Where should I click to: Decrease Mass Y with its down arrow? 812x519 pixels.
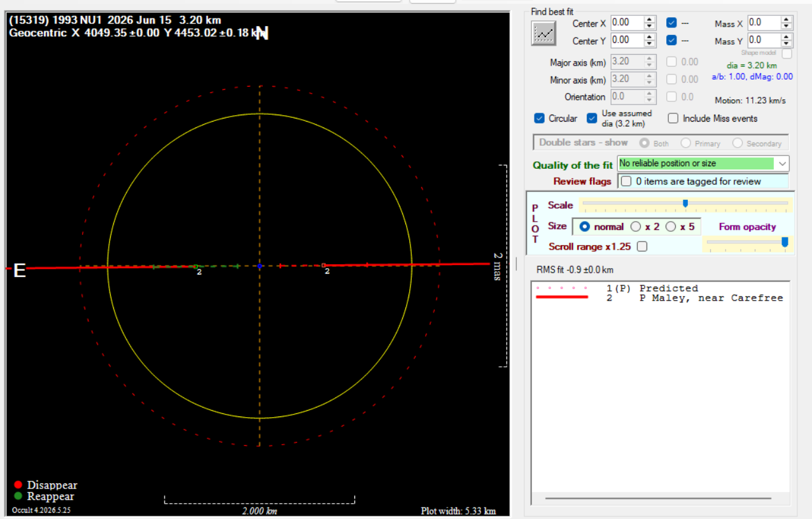pyautogui.click(x=787, y=44)
